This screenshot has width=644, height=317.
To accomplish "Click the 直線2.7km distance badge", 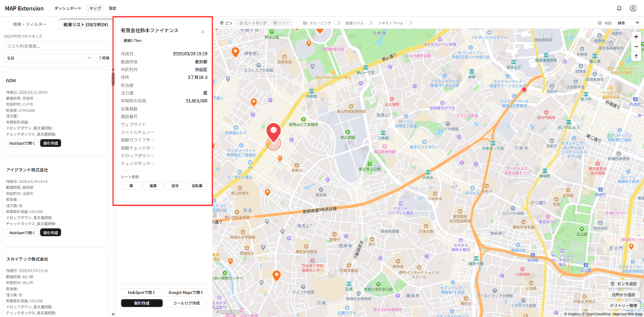I will (x=132, y=41).
